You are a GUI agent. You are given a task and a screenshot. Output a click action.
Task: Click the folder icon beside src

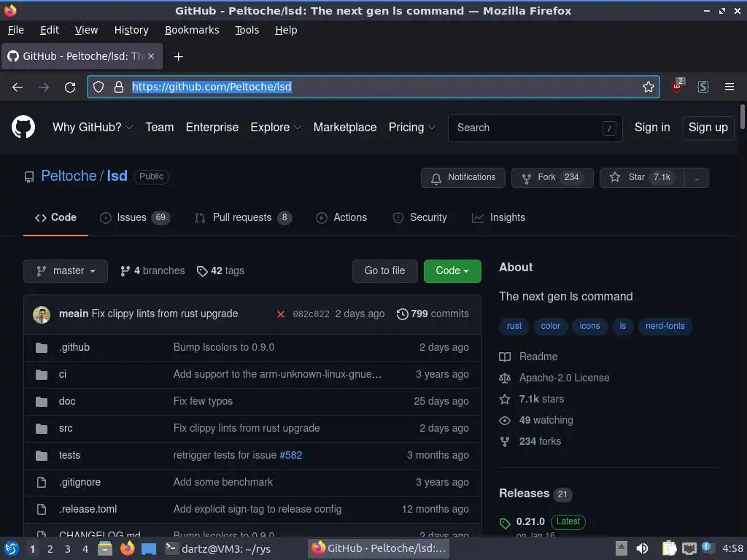(42, 429)
